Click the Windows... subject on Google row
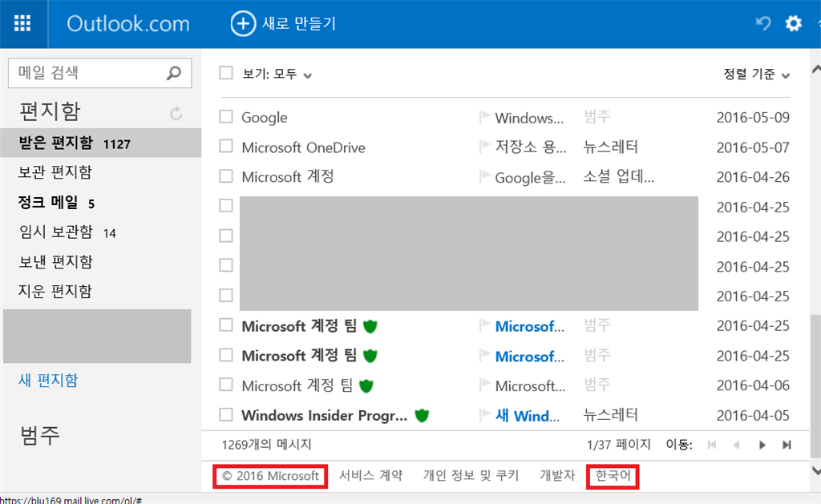This screenshot has width=821, height=504. 529,119
